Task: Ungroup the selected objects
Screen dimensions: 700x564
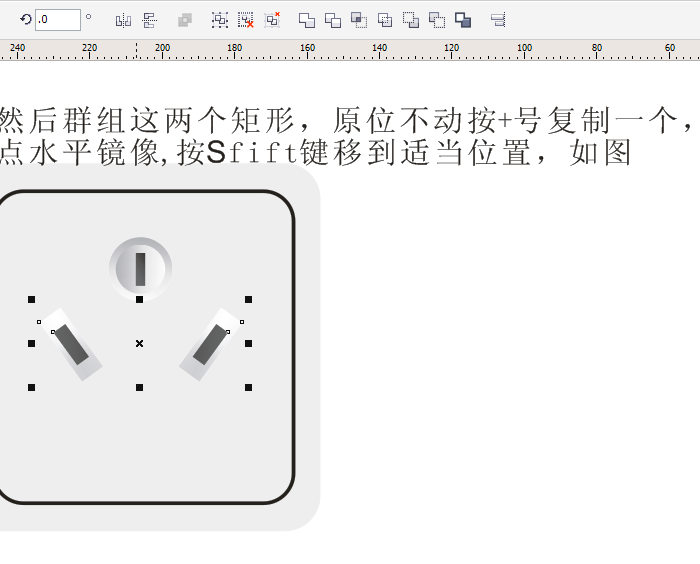Action: click(246, 20)
